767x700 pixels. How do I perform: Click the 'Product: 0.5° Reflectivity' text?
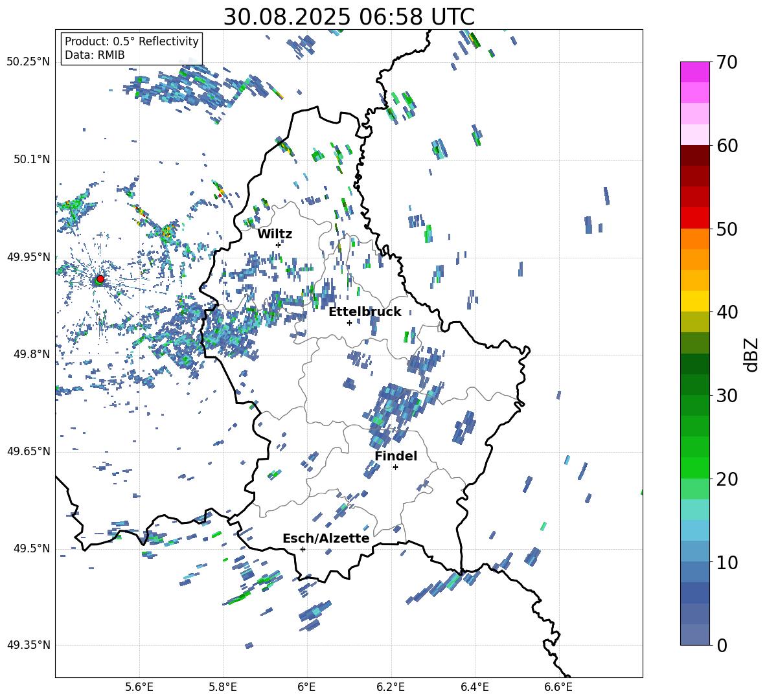(x=132, y=41)
